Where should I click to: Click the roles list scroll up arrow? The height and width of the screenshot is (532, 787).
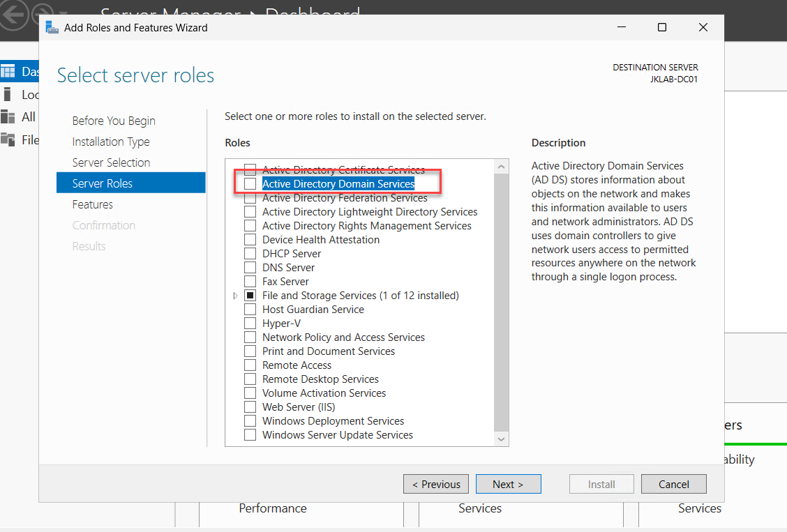(501, 167)
